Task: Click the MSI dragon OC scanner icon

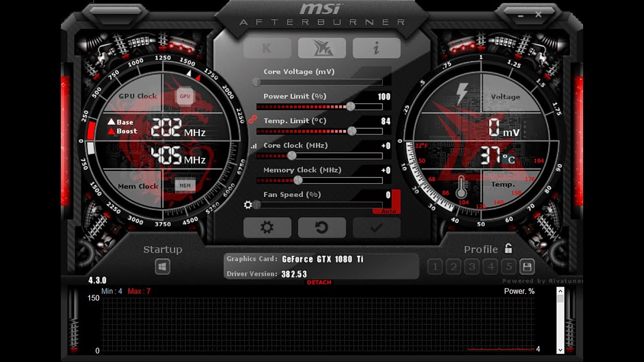Action: 321,48
